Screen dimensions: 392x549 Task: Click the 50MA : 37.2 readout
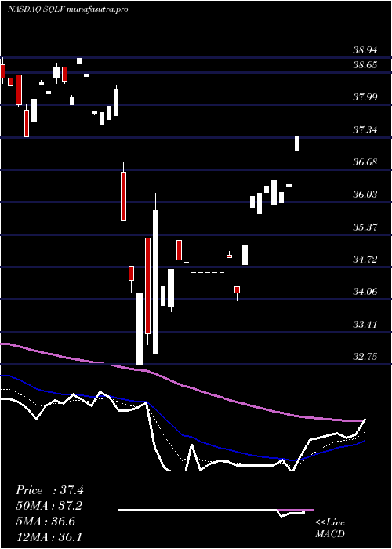click(49, 506)
